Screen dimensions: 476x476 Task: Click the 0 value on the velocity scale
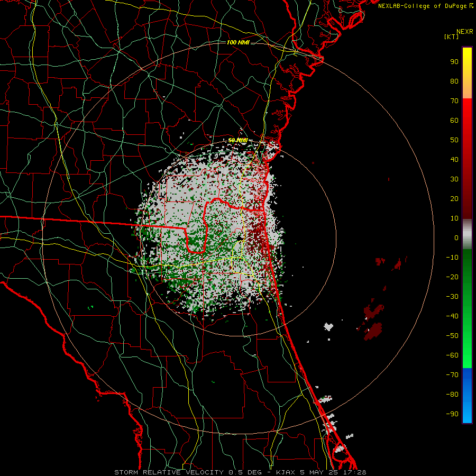[x=456, y=238]
